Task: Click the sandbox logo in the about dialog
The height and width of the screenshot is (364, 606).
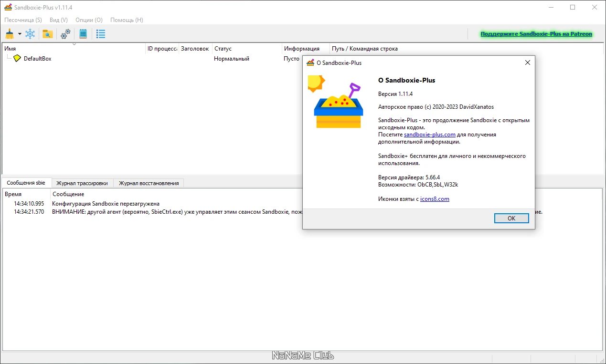Action: pyautogui.click(x=335, y=102)
